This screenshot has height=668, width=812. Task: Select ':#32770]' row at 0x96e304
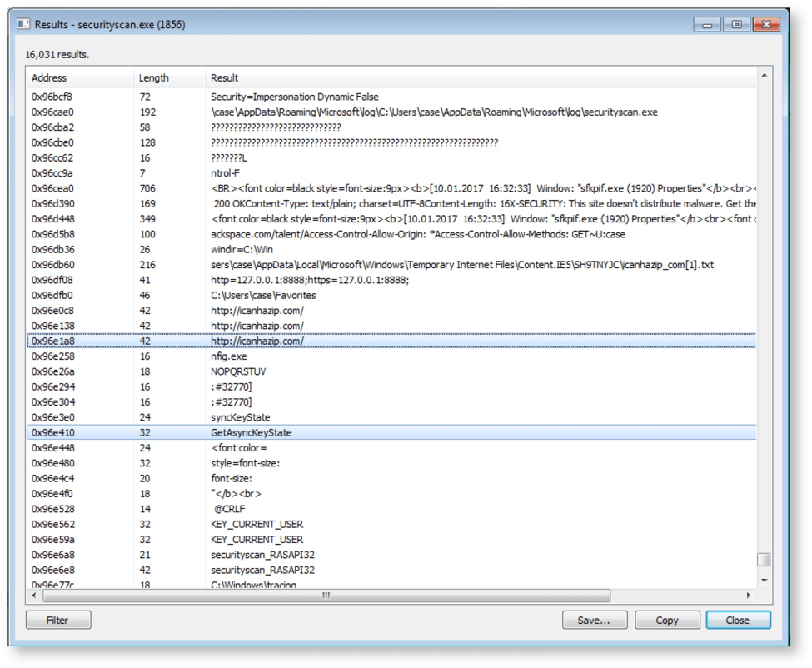coord(391,402)
